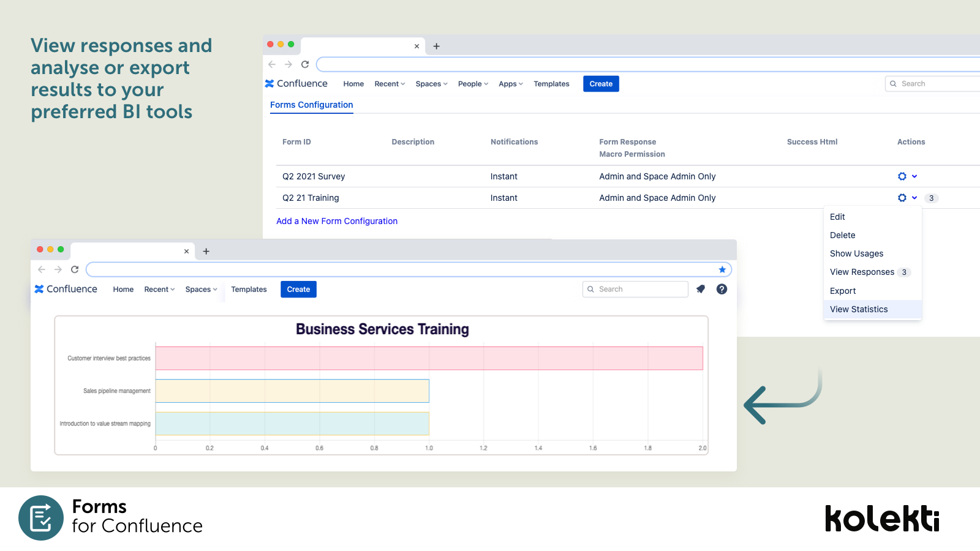Choose Show Usages menu entry

pos(873,253)
